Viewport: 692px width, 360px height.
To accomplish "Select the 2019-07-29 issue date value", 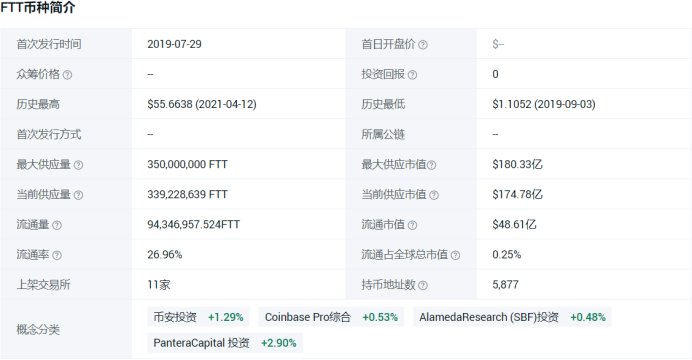I will coord(174,44).
